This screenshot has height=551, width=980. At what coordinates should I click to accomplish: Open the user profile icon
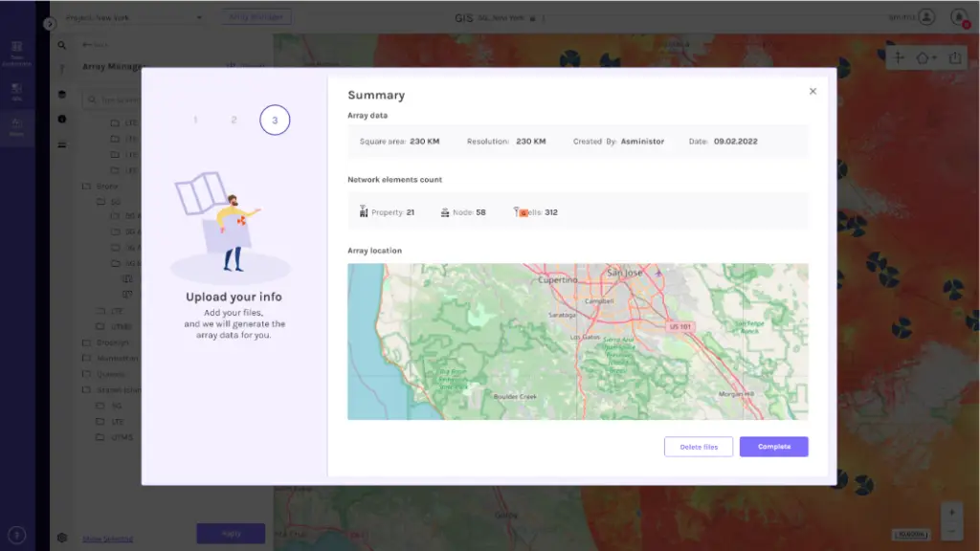click(x=925, y=17)
